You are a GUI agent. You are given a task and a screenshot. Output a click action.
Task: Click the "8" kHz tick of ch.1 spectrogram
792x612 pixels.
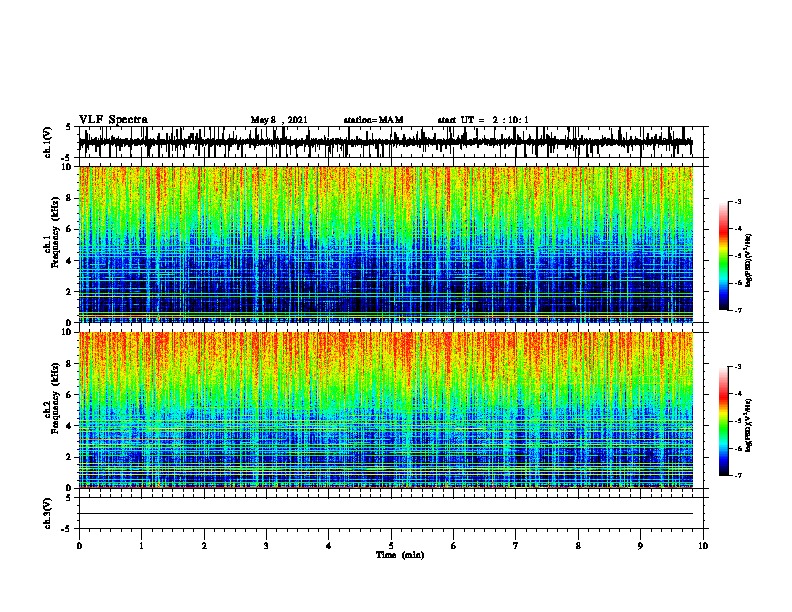69,198
